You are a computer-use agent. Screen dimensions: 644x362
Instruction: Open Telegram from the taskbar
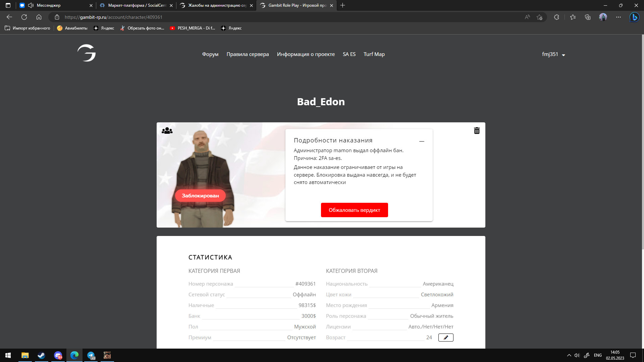click(91, 355)
